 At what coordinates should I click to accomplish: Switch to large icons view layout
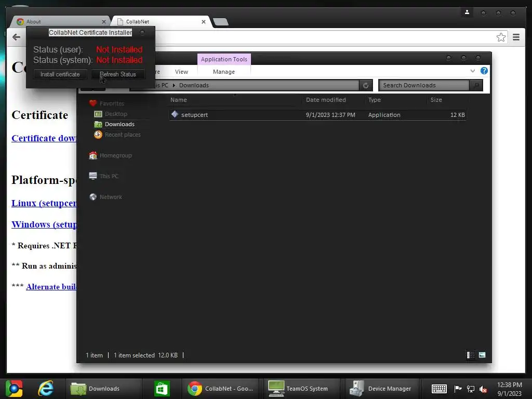[x=482, y=355]
